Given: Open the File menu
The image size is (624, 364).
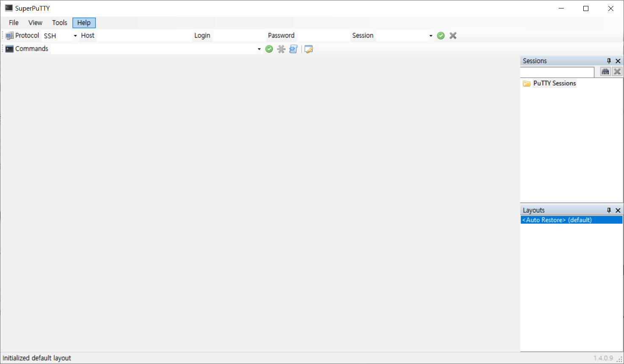Looking at the screenshot, I should (14, 23).
